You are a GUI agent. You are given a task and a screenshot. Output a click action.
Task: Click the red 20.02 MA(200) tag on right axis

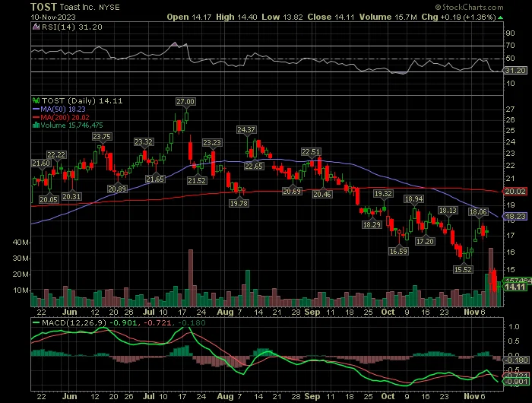[x=515, y=192]
